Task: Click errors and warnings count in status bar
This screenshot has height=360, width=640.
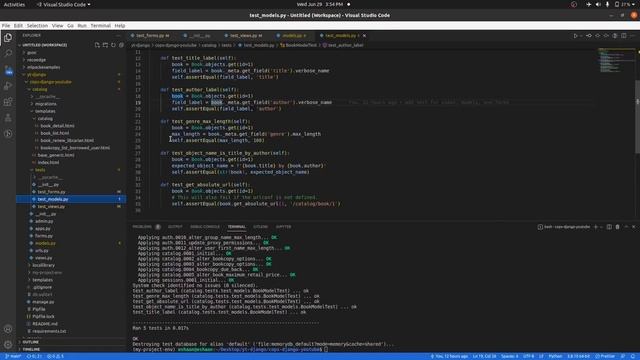Action: (x=56, y=356)
